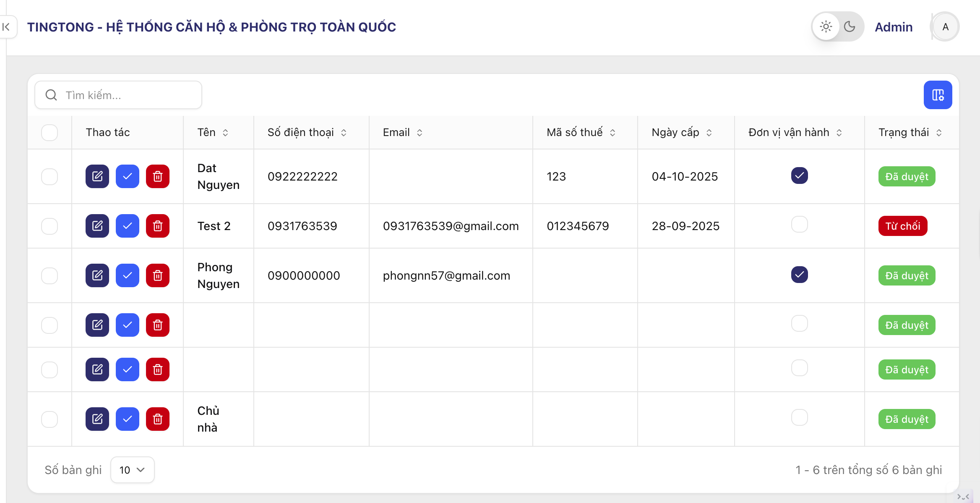Click the user avatar A
The width and height of the screenshot is (980, 503).
[x=945, y=27]
